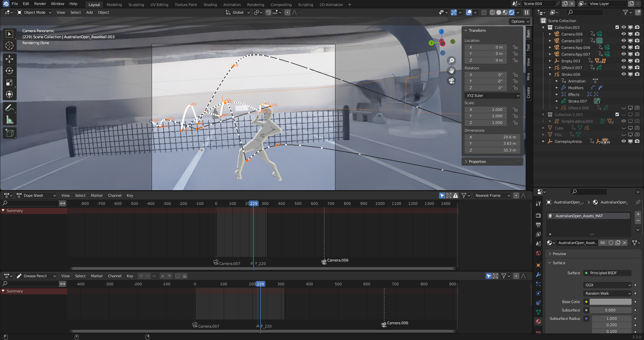Choose the Add Cube tool

[9, 133]
